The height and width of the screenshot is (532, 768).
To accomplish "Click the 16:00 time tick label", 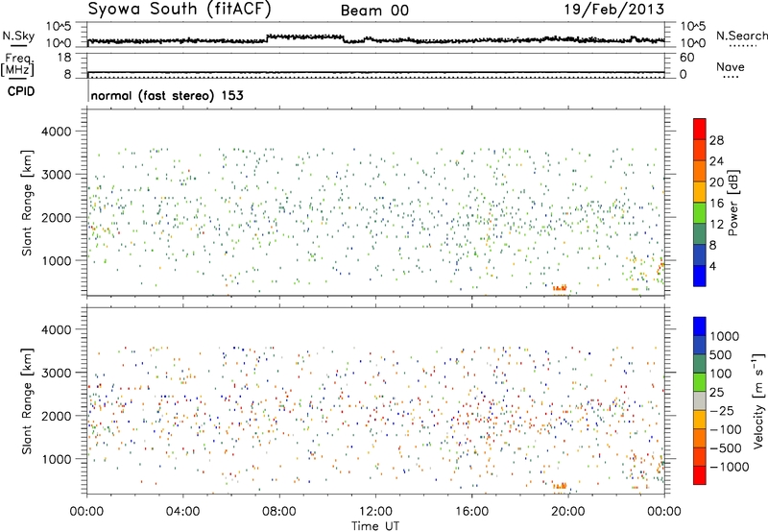I will pyautogui.click(x=471, y=512).
